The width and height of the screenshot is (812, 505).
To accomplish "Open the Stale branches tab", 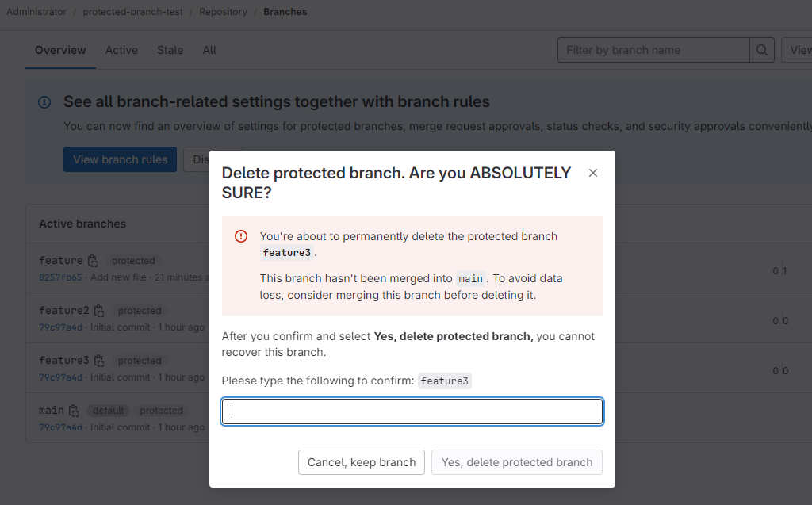I will click(x=170, y=50).
